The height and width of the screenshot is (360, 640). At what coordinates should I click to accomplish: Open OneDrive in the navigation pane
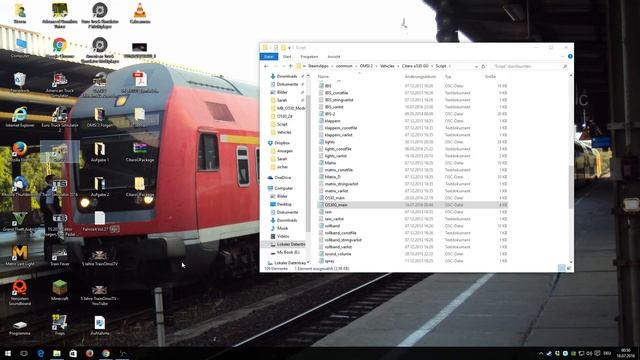(282, 178)
